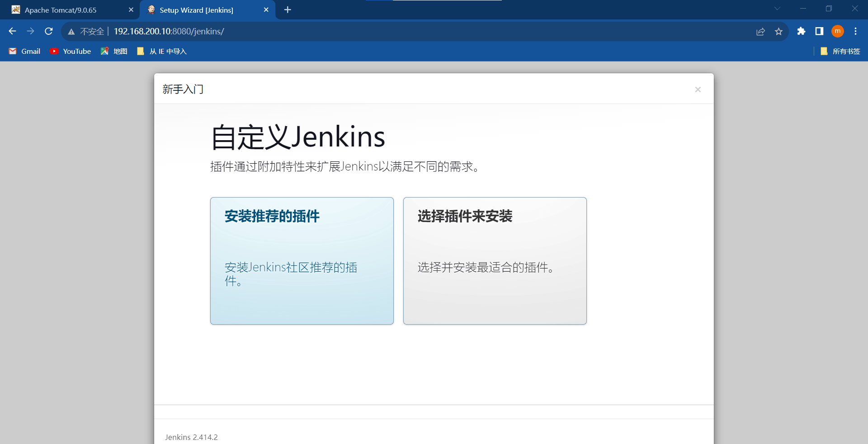This screenshot has width=868, height=444.
Task: Open a new browser tab
Action: (x=288, y=10)
